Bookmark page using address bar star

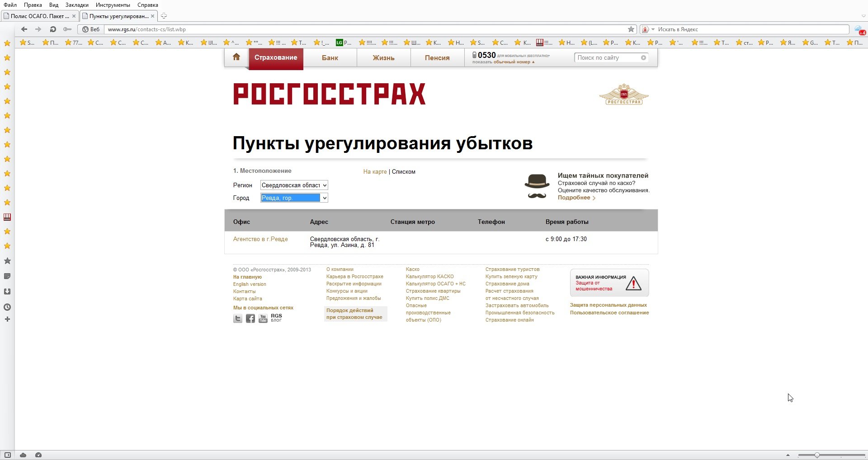point(631,29)
